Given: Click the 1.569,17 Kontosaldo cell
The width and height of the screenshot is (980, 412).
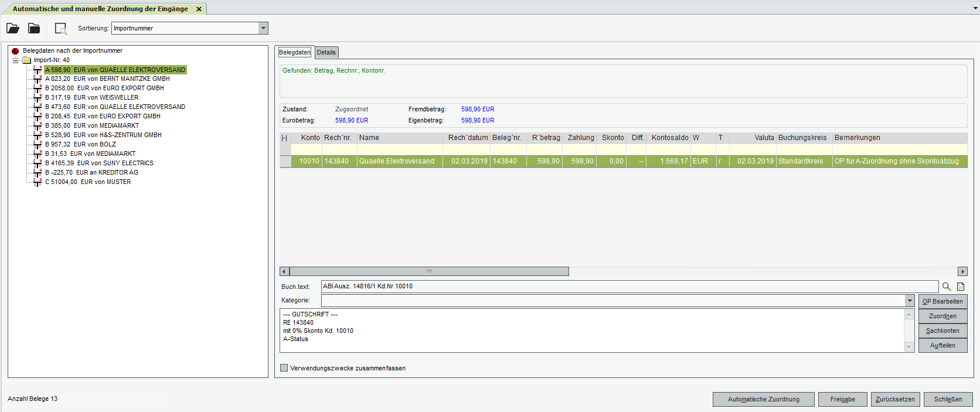Looking at the screenshot, I should coord(669,161).
